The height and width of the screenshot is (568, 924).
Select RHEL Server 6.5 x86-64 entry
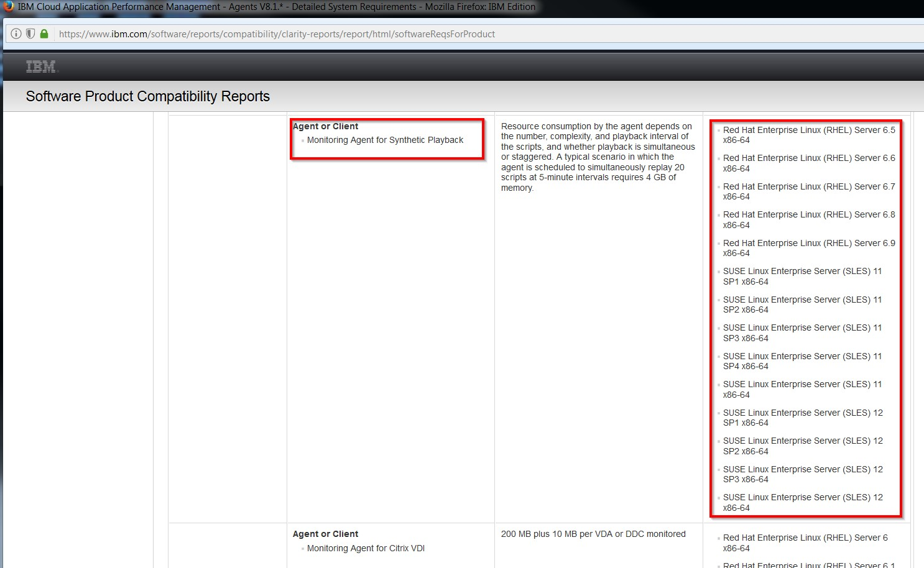coord(809,135)
